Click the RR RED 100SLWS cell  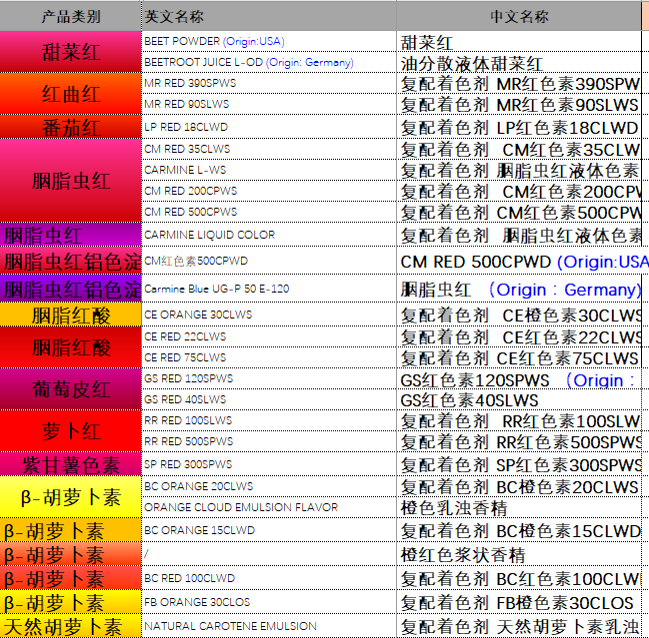[x=269, y=420]
